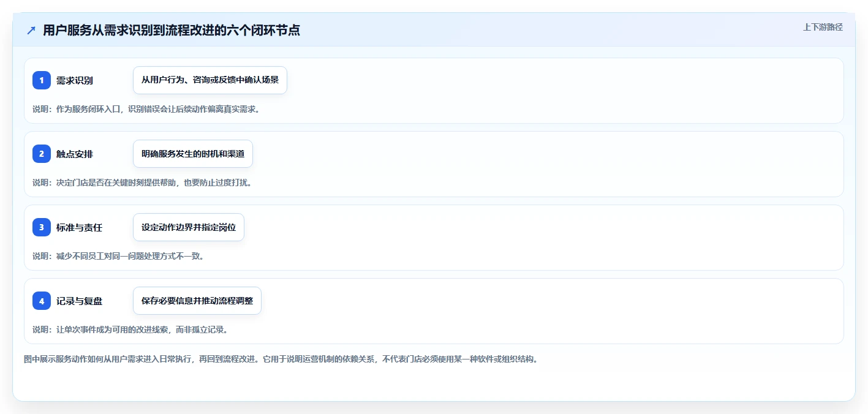The image size is (868, 414).
Task: Click the number 3 step badge
Action: click(x=42, y=227)
